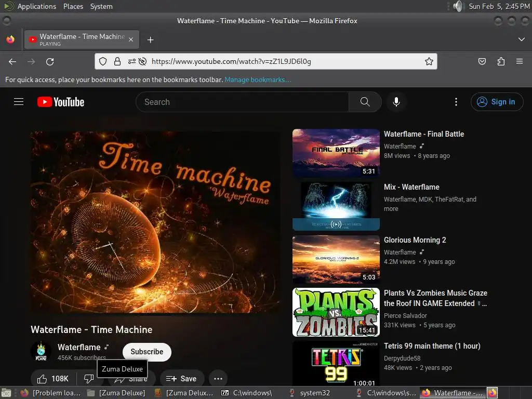Screen dimensions: 532x399
Task: Dislike the video with thumbs-down
Action: pyautogui.click(x=89, y=378)
